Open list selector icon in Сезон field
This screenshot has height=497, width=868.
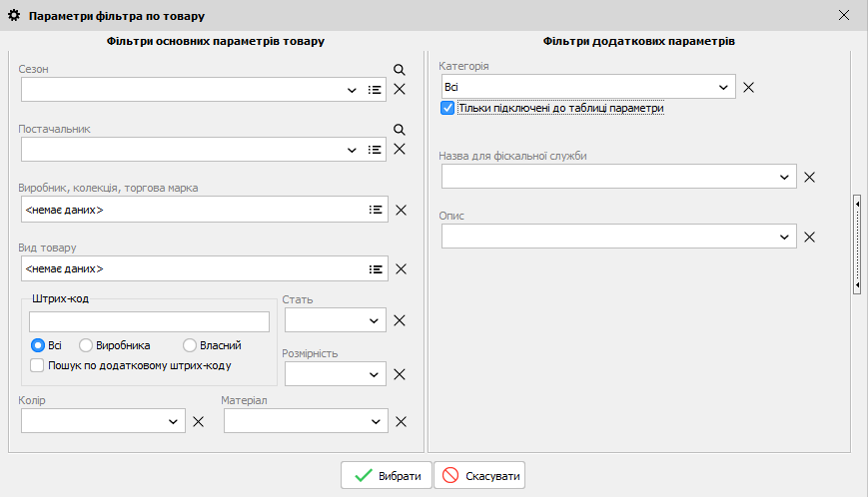pos(375,90)
